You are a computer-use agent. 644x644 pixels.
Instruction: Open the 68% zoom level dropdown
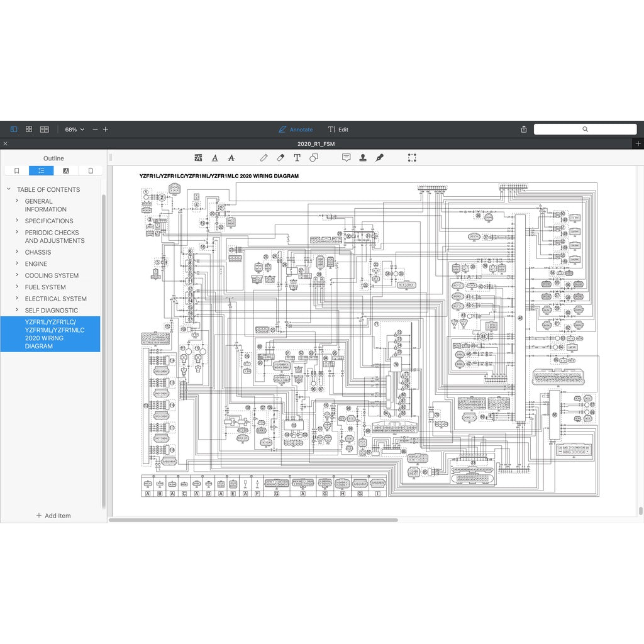click(74, 130)
